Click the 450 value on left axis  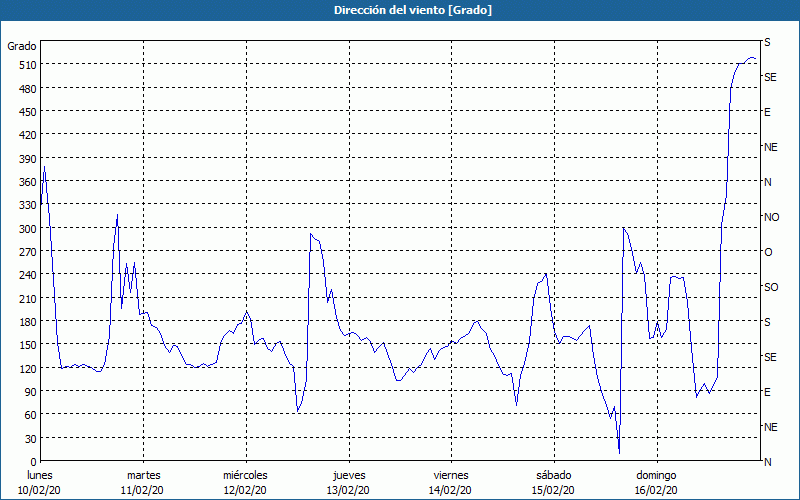[27, 112]
